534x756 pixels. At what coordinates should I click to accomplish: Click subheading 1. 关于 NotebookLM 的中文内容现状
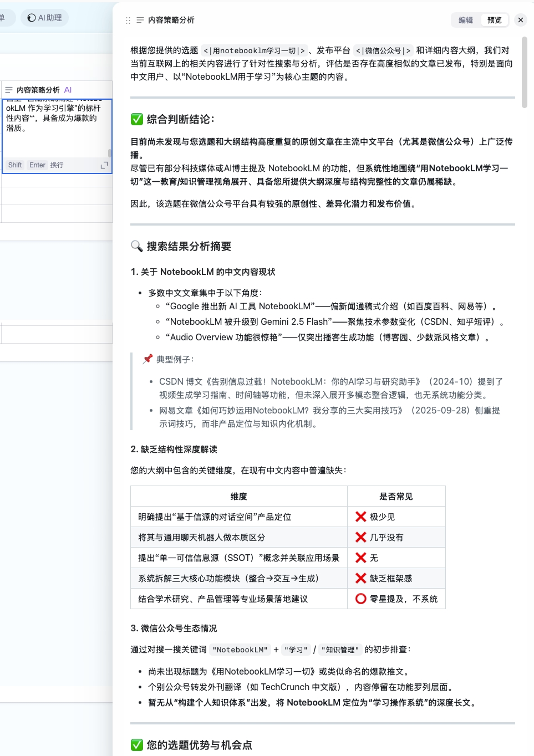pos(203,272)
